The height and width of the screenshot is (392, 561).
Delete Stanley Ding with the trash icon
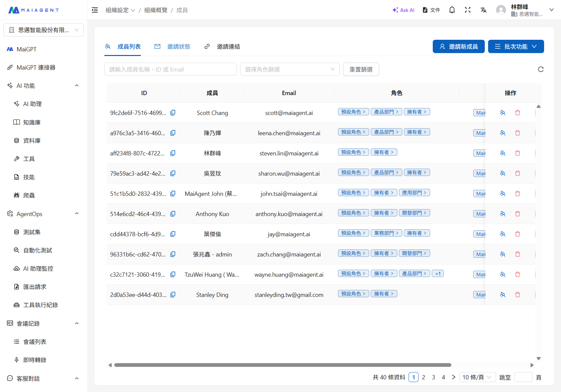[518, 295]
